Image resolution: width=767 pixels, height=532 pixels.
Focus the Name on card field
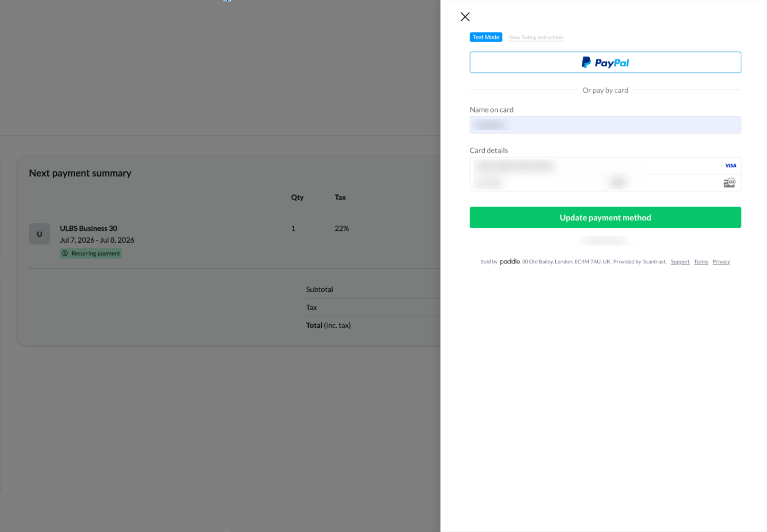click(605, 125)
